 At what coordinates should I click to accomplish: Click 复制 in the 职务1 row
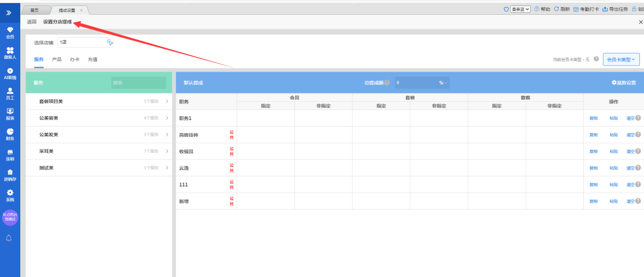[593, 118]
